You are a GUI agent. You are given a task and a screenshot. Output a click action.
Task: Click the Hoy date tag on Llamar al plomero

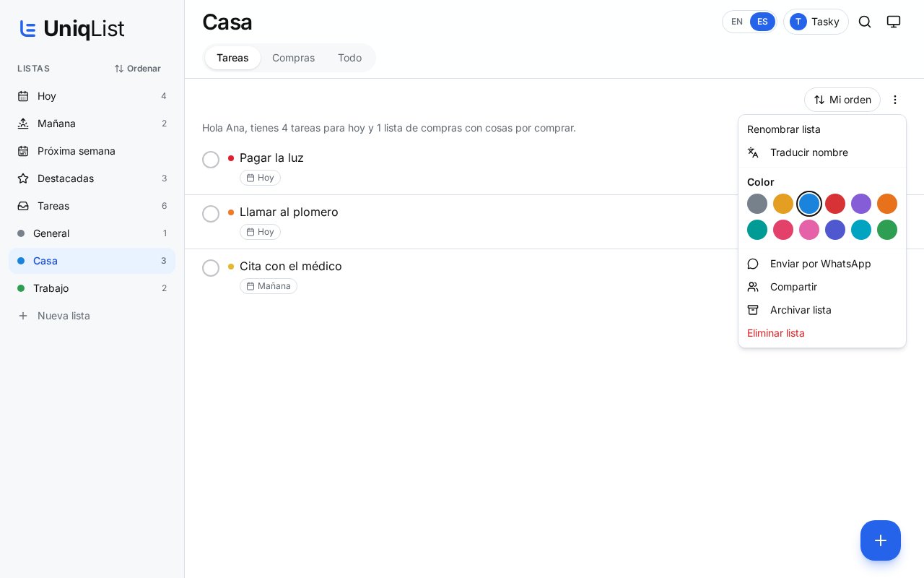[260, 232]
